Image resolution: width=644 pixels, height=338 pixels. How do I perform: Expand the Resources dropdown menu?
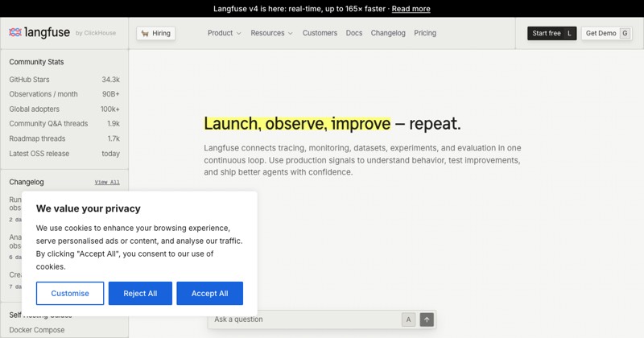click(x=271, y=33)
